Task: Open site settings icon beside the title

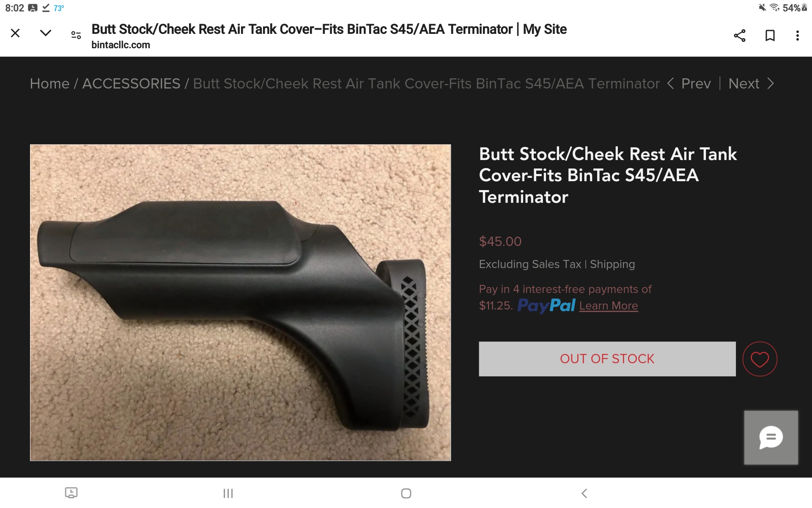Action: point(76,35)
